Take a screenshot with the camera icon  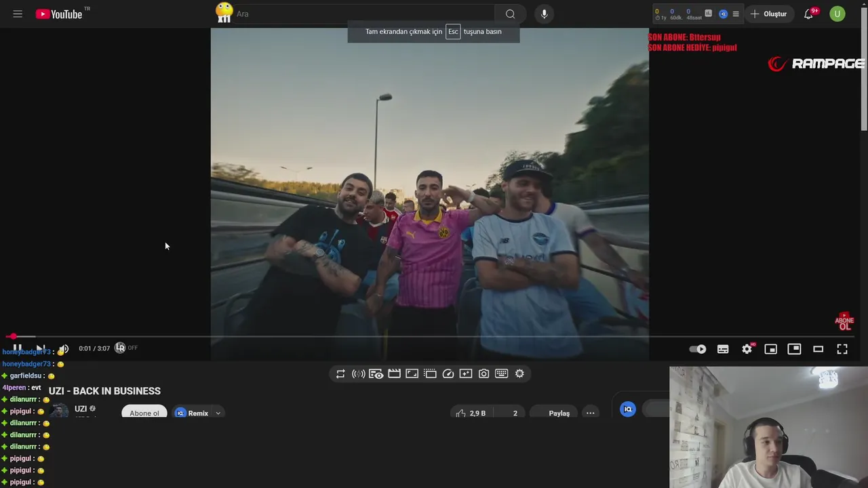pyautogui.click(x=484, y=373)
